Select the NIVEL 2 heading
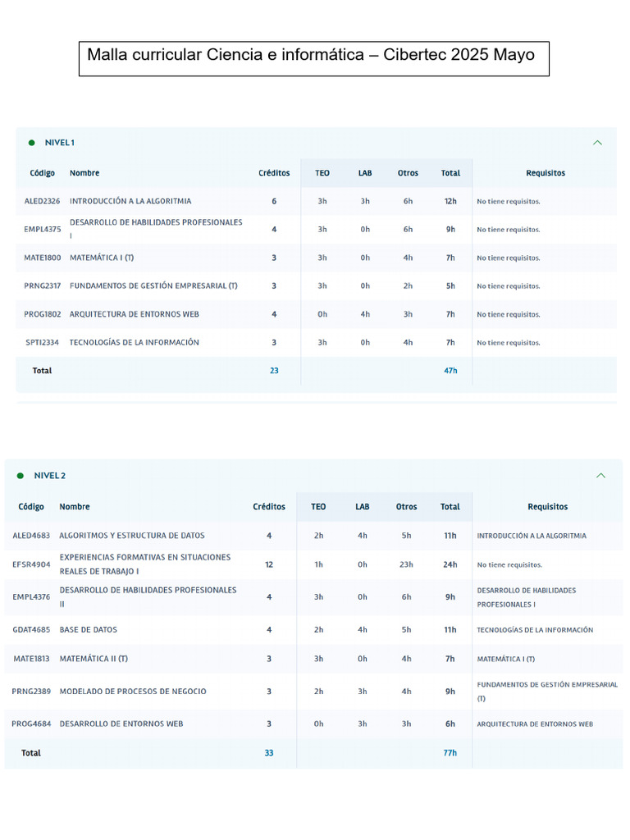The height and width of the screenshot is (840, 630). point(50,476)
